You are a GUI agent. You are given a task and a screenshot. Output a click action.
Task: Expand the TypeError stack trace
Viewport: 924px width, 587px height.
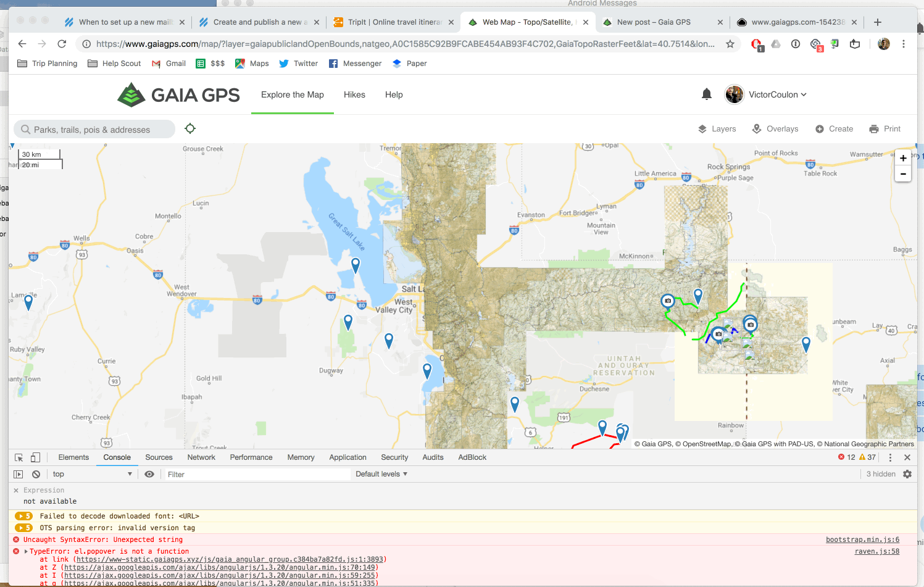26,552
